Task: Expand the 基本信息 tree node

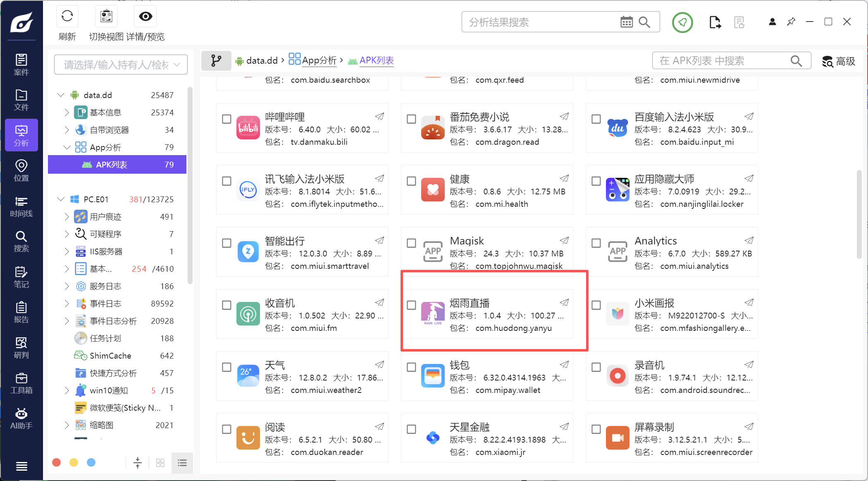Action: click(67, 112)
